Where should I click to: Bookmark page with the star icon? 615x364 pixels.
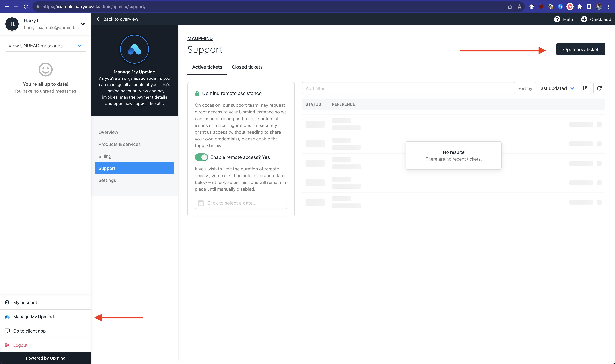[519, 7]
